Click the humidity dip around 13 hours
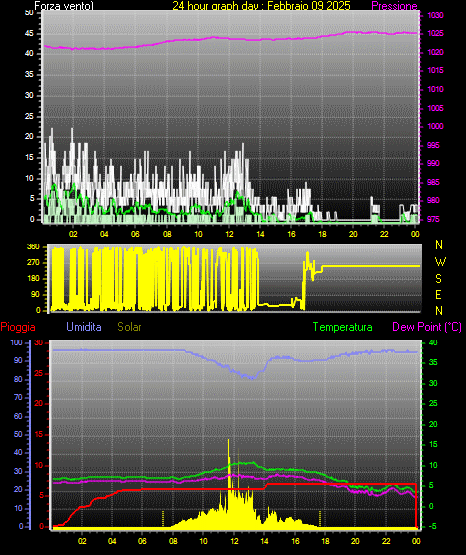The width and height of the screenshot is (466, 555). click(x=251, y=377)
